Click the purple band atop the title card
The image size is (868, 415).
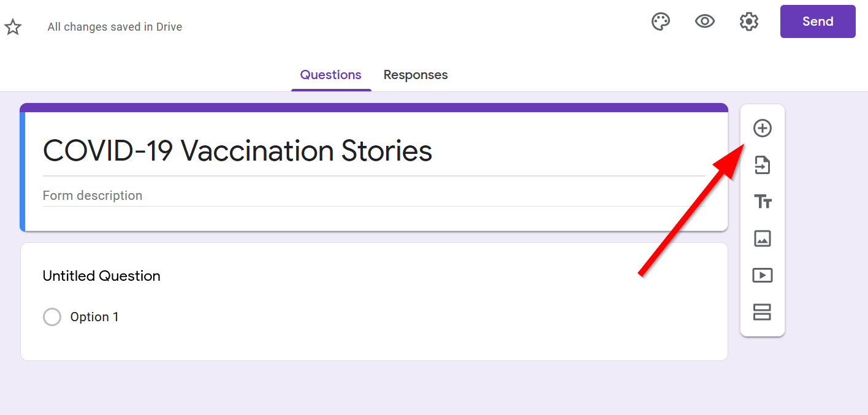click(x=374, y=107)
